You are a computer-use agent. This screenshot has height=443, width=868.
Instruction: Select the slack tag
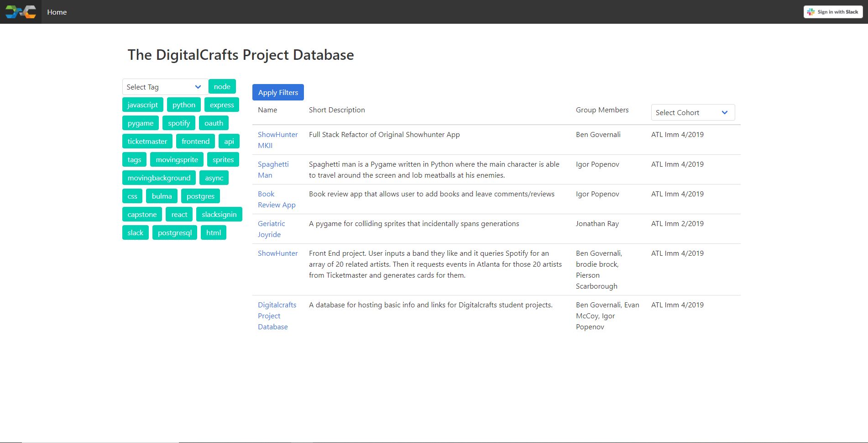coord(136,232)
